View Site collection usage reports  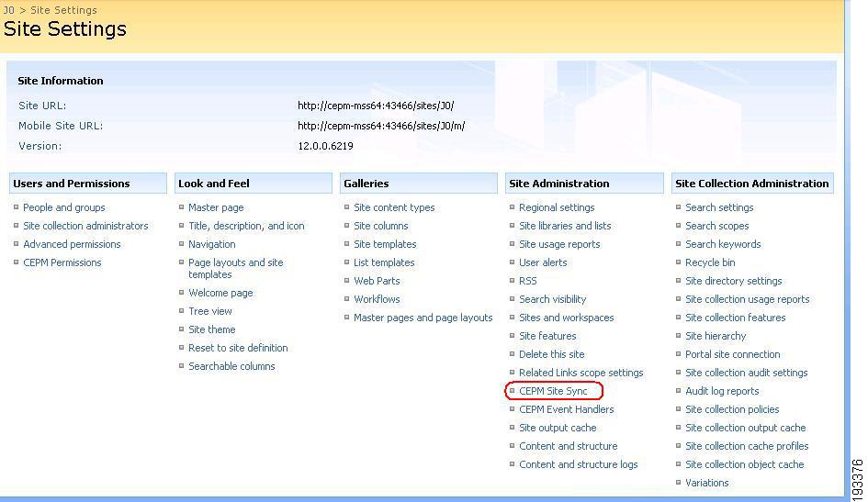point(748,299)
